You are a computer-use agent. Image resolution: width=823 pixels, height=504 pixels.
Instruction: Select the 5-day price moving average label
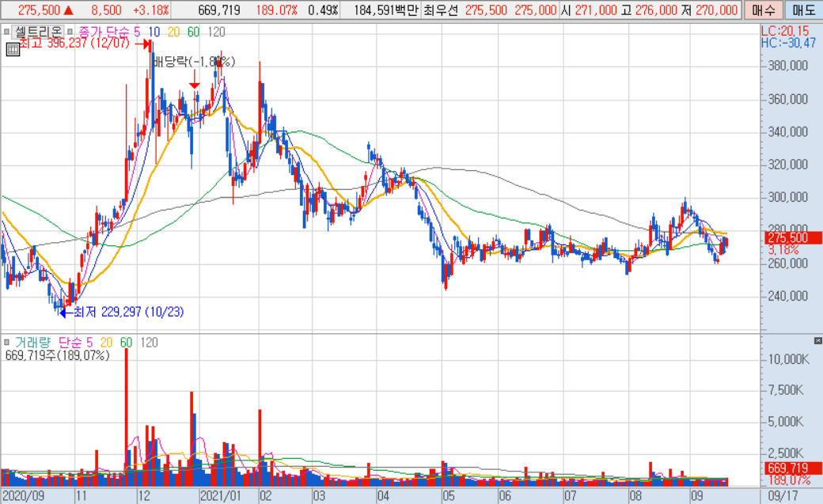click(137, 32)
